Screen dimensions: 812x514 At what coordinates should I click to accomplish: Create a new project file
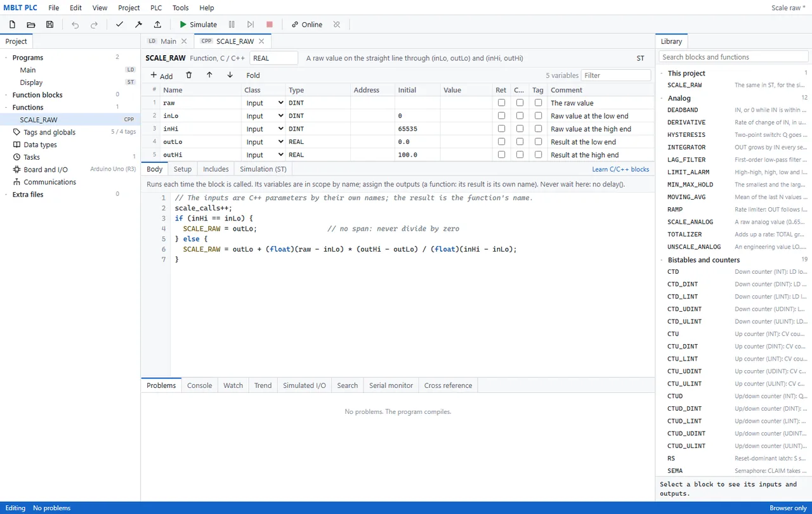12,25
